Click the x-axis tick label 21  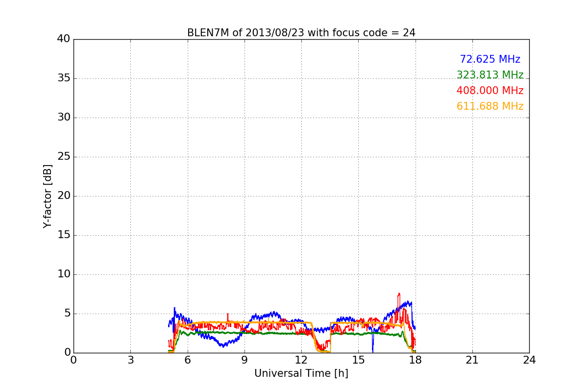[472, 360]
